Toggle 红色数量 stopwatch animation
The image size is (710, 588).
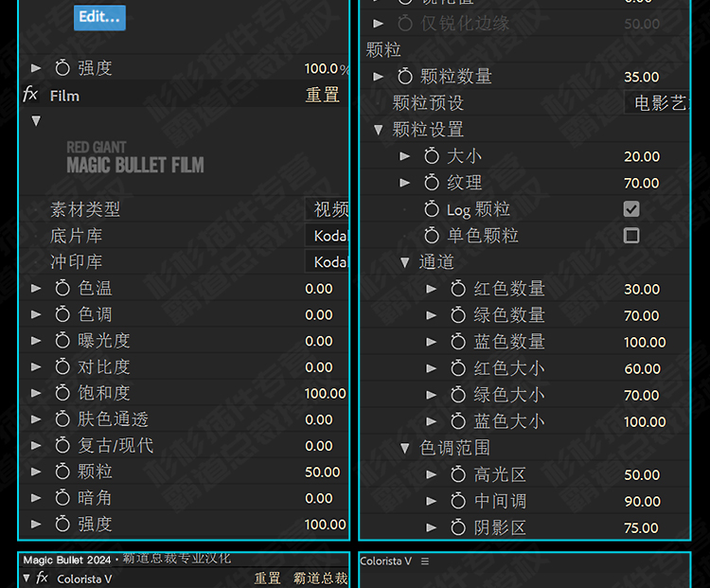[458, 289]
